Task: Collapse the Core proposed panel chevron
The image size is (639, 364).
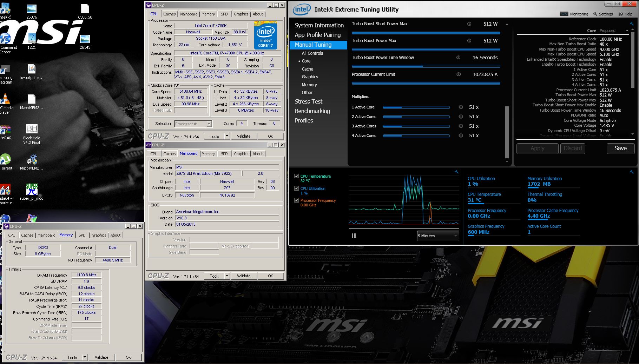Action: (627, 31)
